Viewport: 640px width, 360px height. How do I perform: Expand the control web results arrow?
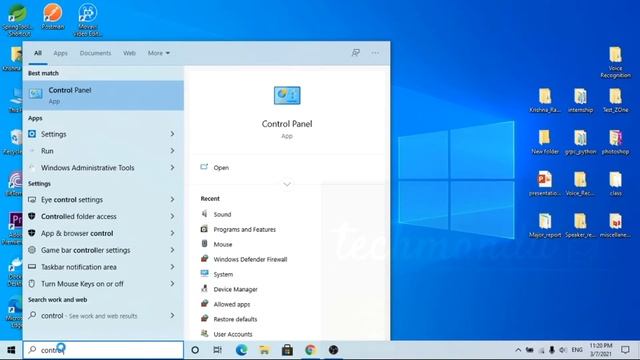click(x=172, y=316)
